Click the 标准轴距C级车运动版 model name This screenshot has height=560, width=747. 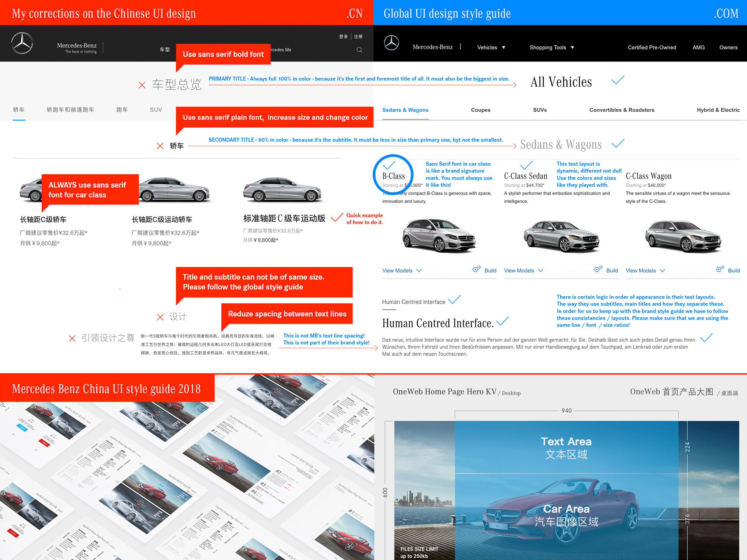[x=284, y=218]
